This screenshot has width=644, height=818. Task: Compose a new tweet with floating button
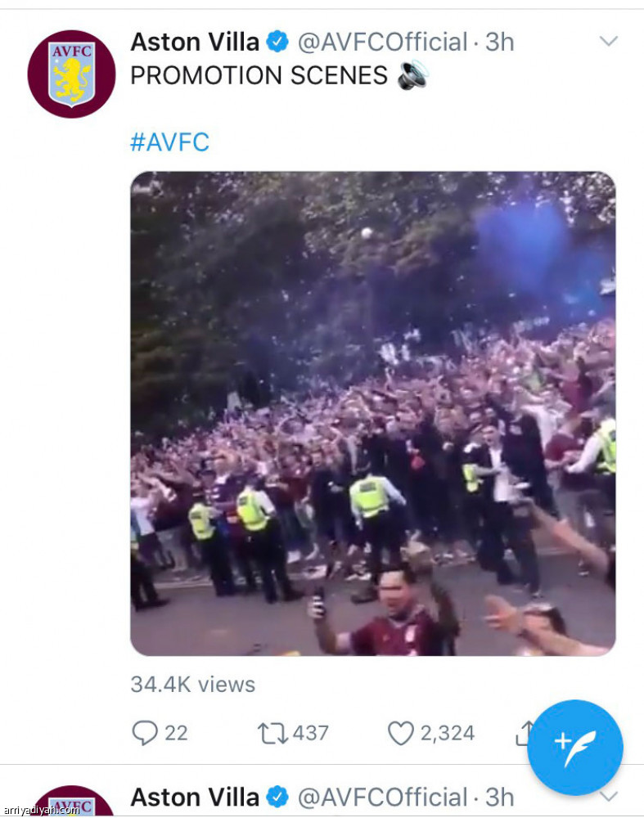[x=574, y=748]
